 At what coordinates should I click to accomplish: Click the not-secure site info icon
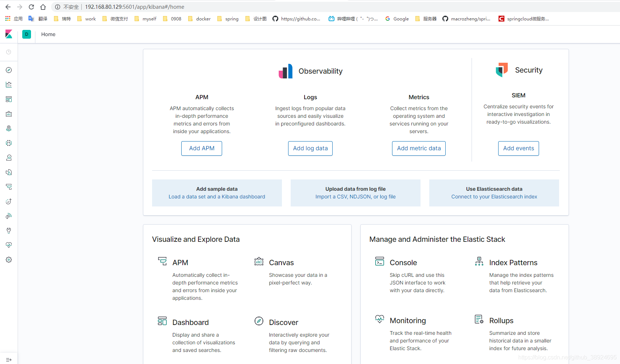click(x=58, y=7)
